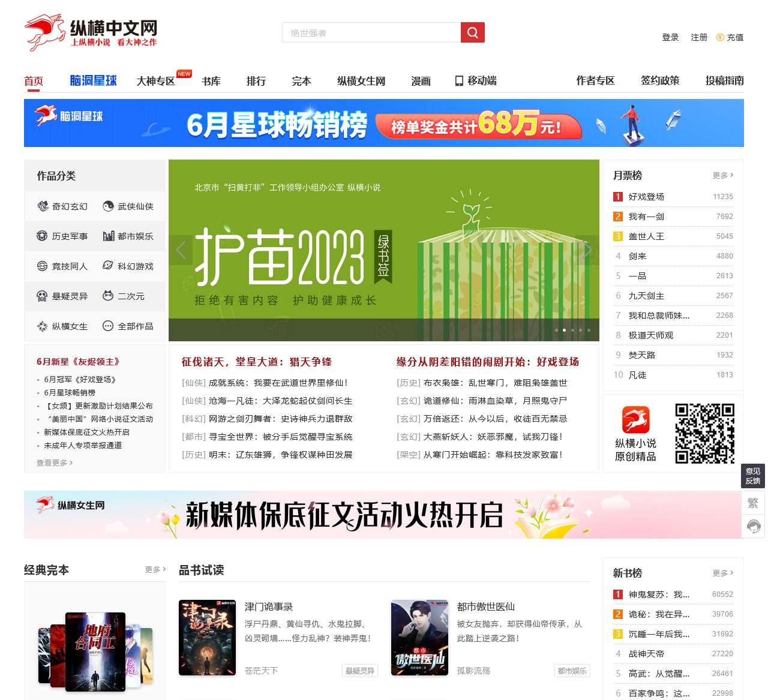Open the 大神专区 navigation item

(156, 81)
